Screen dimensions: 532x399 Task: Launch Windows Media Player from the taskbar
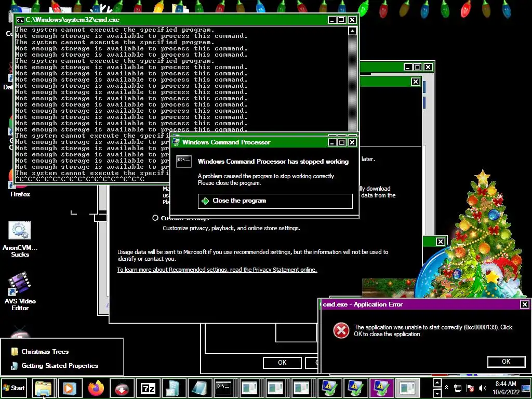(69, 388)
